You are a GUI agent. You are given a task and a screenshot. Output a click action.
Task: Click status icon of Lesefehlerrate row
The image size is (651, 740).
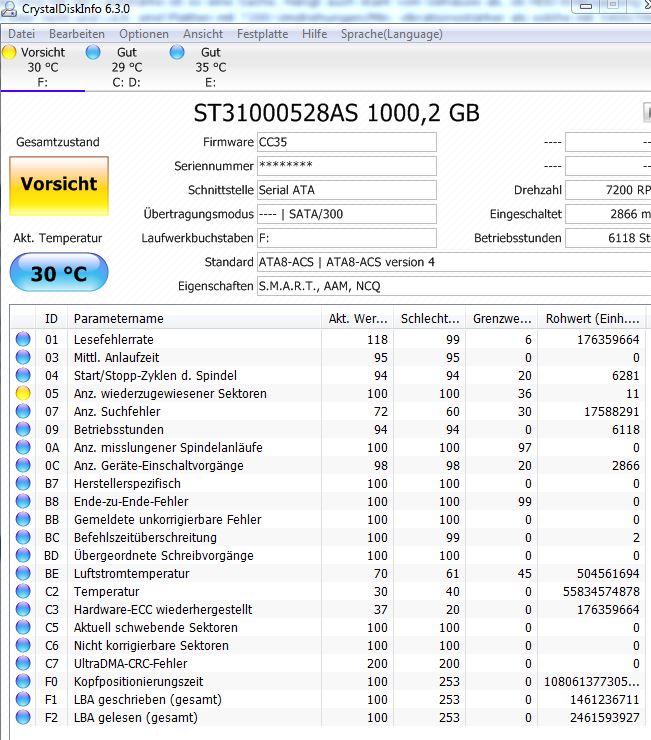pos(23,339)
